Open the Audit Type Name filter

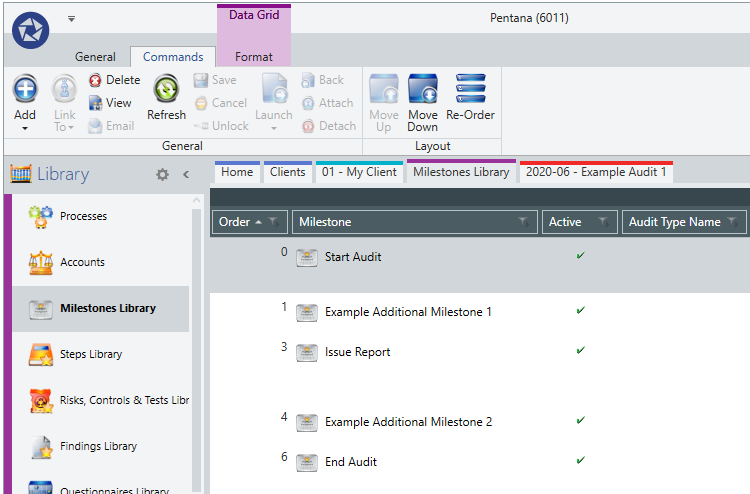click(732, 222)
